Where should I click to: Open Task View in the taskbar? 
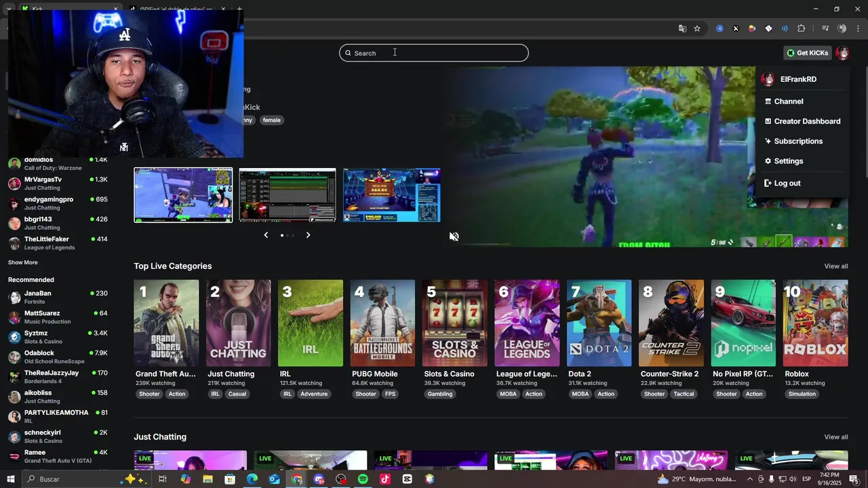[x=163, y=479]
